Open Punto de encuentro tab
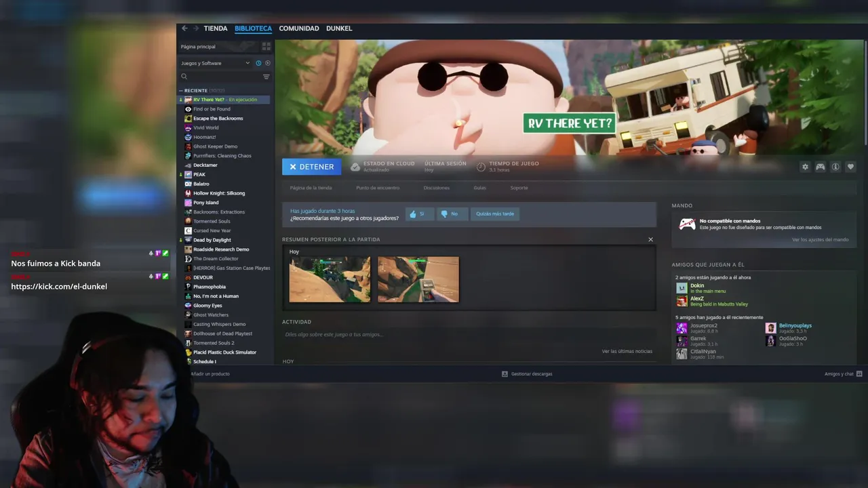This screenshot has width=868, height=488. click(x=378, y=188)
